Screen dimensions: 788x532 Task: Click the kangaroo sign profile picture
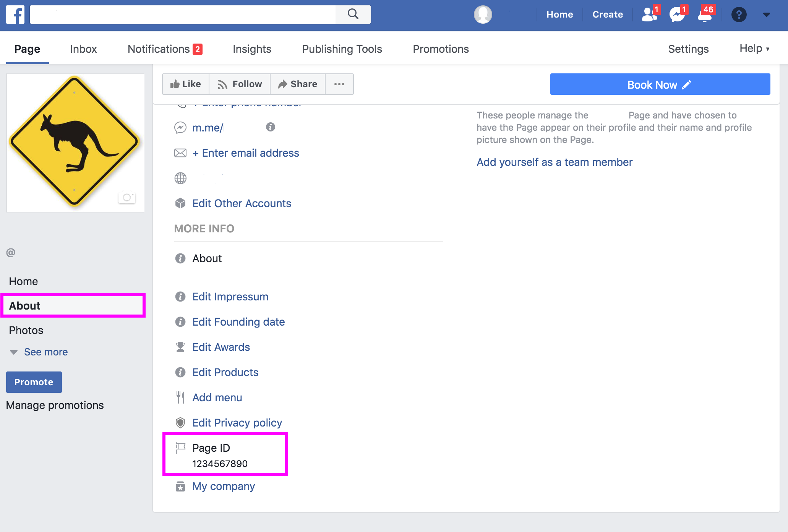coord(75,143)
